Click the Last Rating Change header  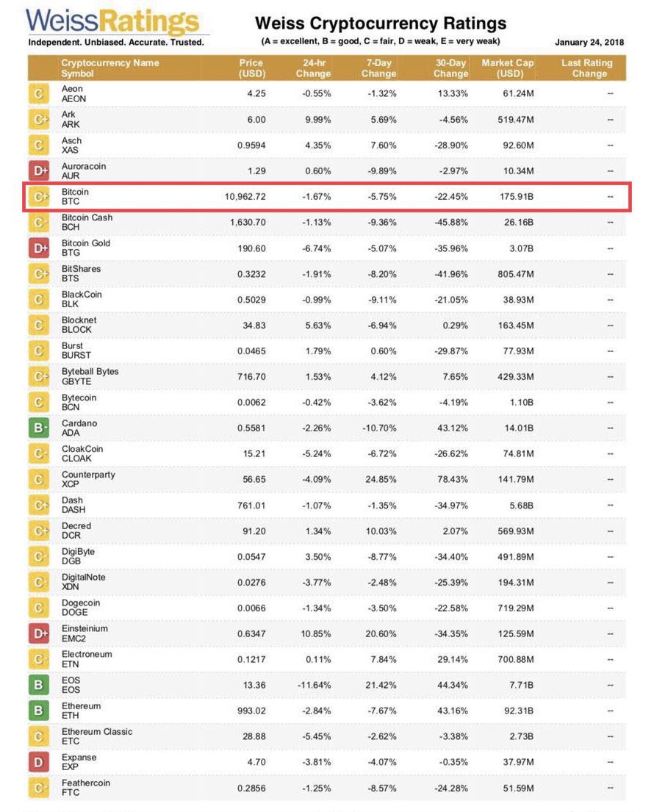click(586, 68)
